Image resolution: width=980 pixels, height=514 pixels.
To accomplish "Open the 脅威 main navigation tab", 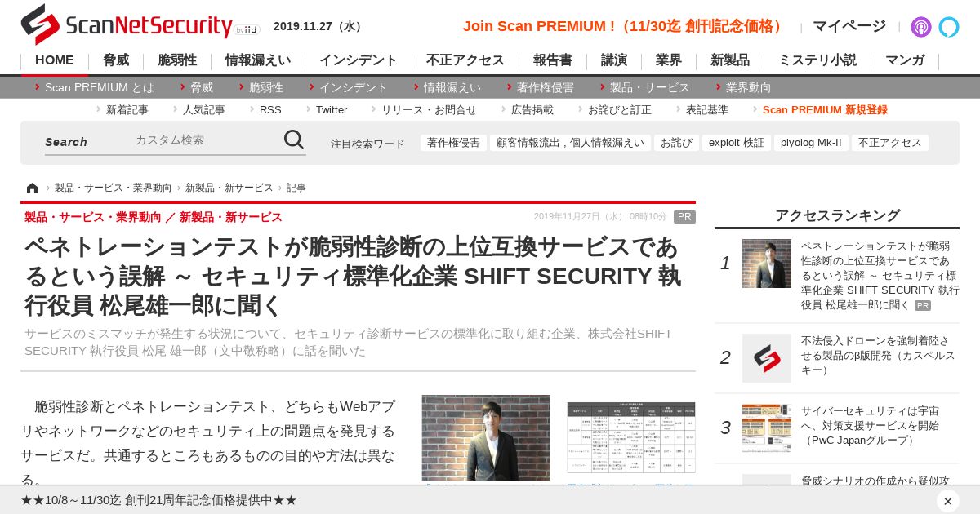I will tap(116, 60).
